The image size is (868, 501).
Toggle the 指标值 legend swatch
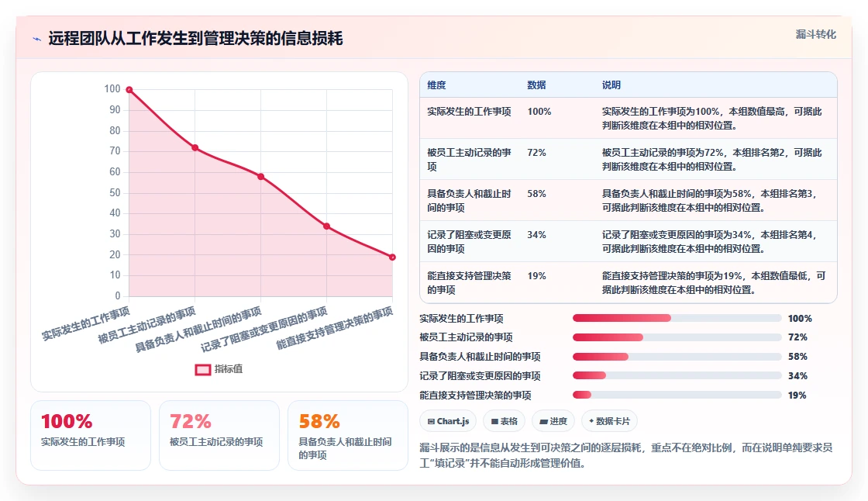202,370
